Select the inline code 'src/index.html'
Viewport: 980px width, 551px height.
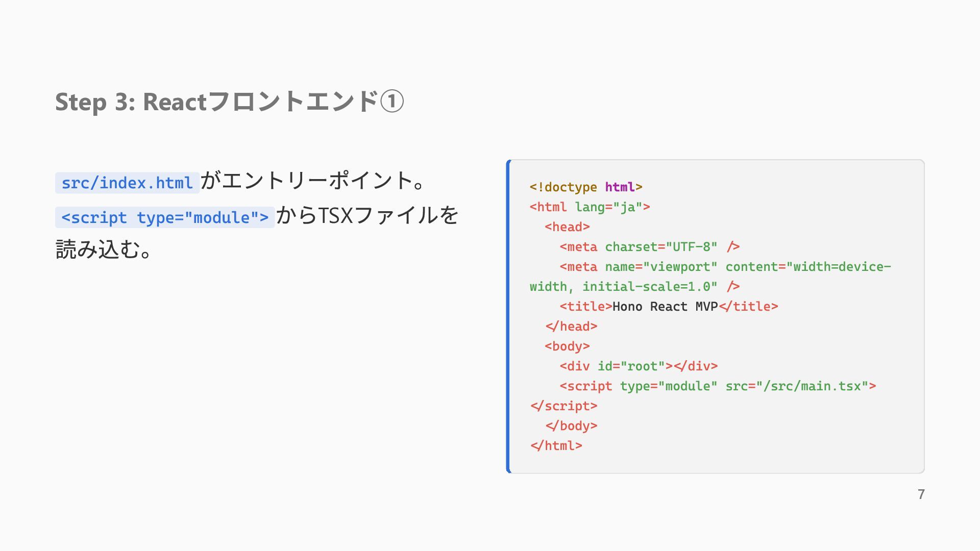pos(127,183)
